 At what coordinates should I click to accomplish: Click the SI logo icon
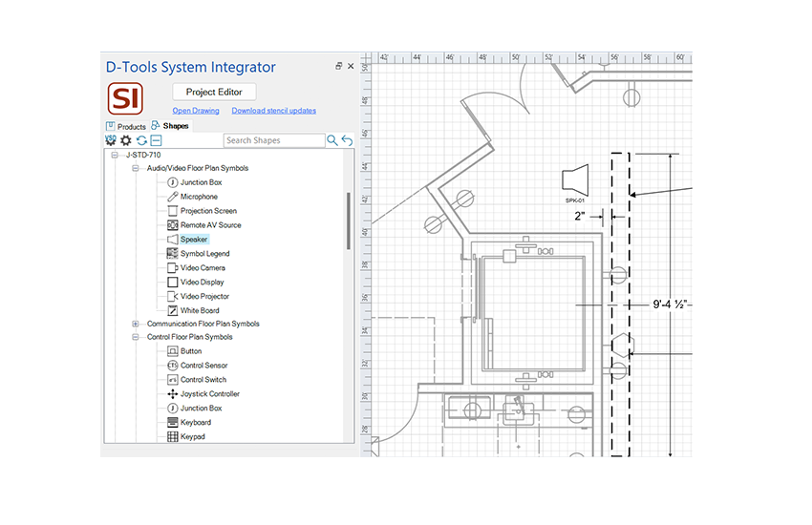[125, 98]
